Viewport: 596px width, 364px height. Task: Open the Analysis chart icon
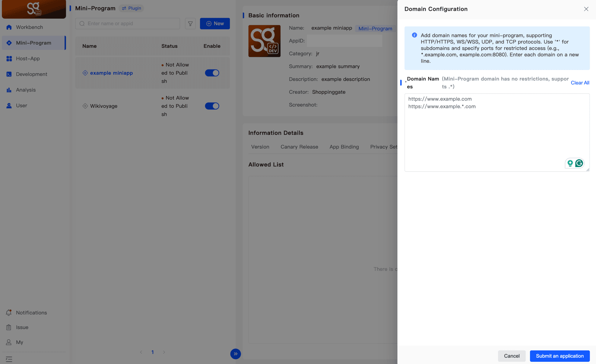click(x=9, y=90)
